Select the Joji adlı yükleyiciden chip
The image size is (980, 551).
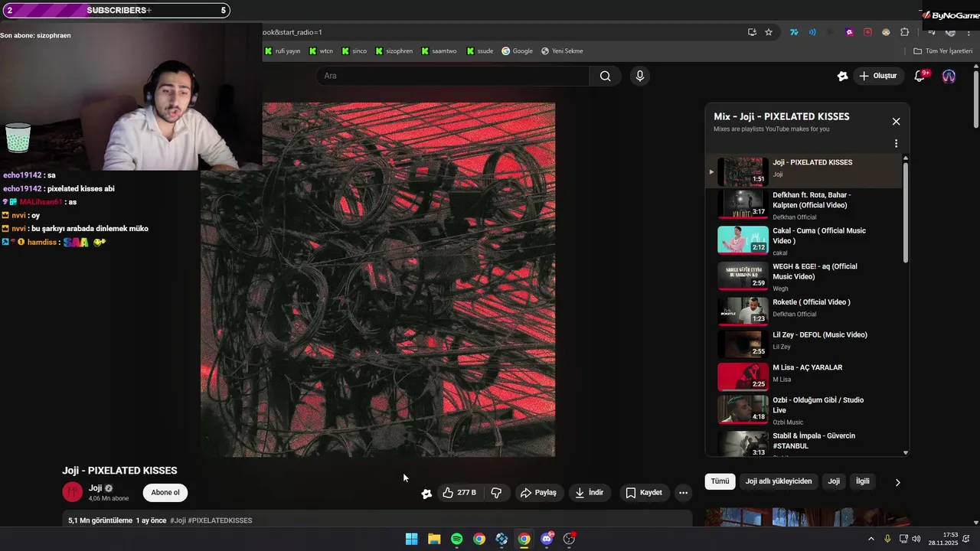point(779,481)
